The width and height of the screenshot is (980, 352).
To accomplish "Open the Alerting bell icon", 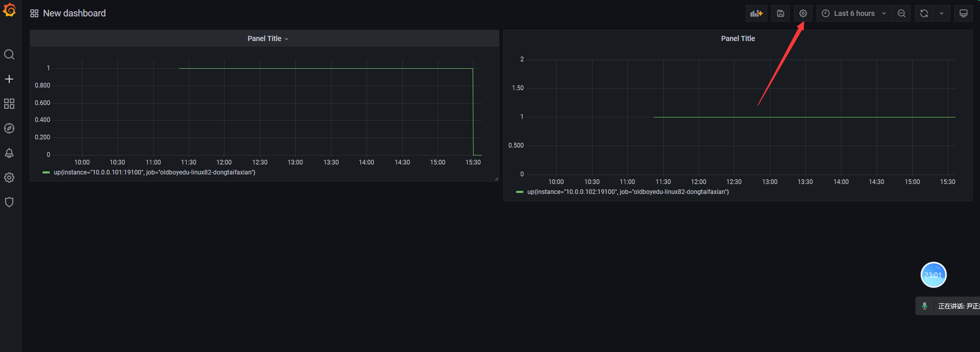I will 9,153.
